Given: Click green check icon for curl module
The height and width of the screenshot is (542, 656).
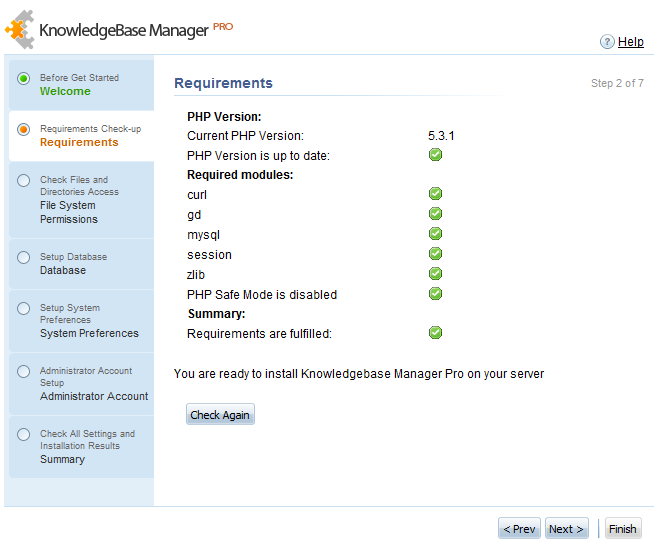Looking at the screenshot, I should coord(435,194).
